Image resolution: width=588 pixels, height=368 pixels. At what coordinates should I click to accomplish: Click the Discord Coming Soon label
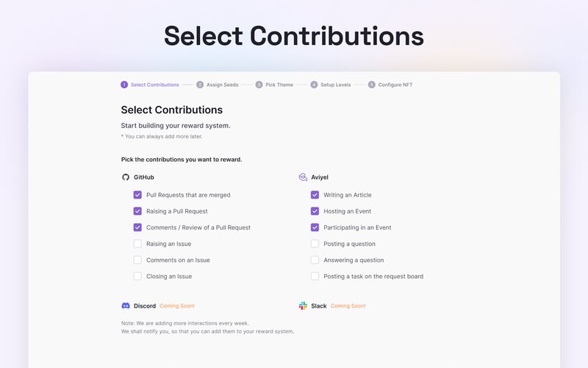click(177, 305)
